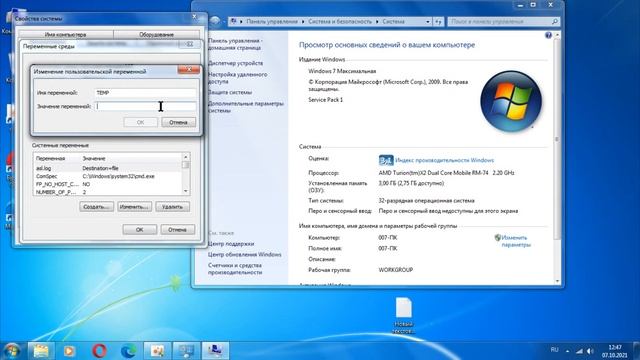Open 'Защита системы' link
The width and height of the screenshot is (640, 360).
pos(230,93)
